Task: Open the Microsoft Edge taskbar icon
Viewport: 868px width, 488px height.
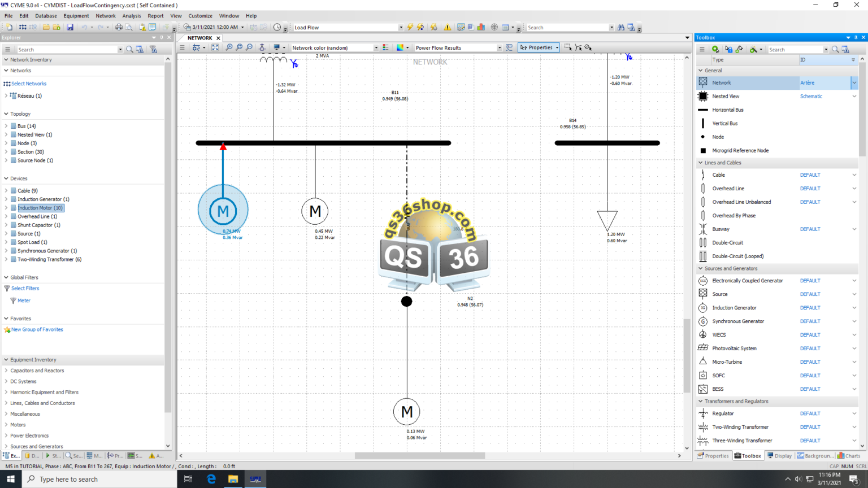Action: (x=211, y=479)
